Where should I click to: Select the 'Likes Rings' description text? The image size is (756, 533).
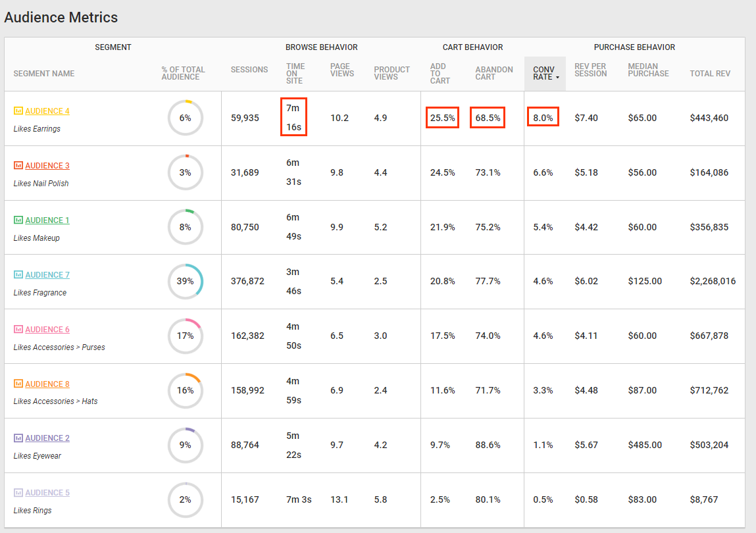point(32,511)
